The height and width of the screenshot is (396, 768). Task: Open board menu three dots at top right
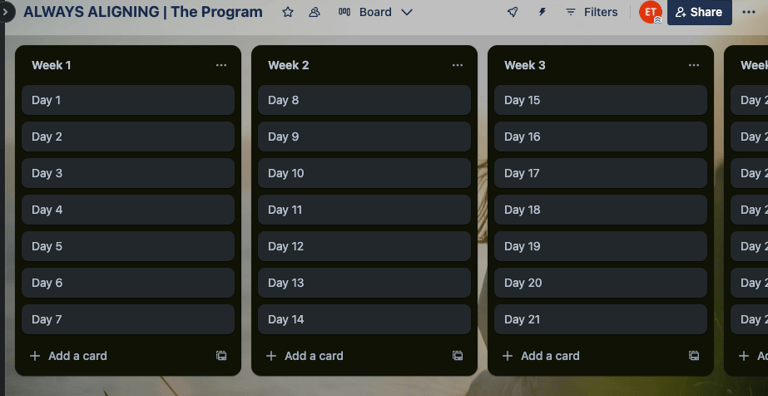point(748,12)
